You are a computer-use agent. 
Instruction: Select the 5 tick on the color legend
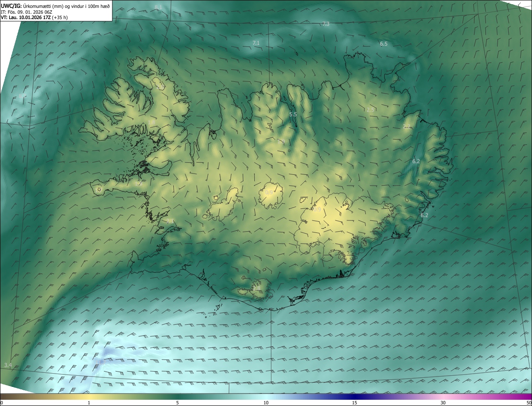pyautogui.click(x=177, y=403)
